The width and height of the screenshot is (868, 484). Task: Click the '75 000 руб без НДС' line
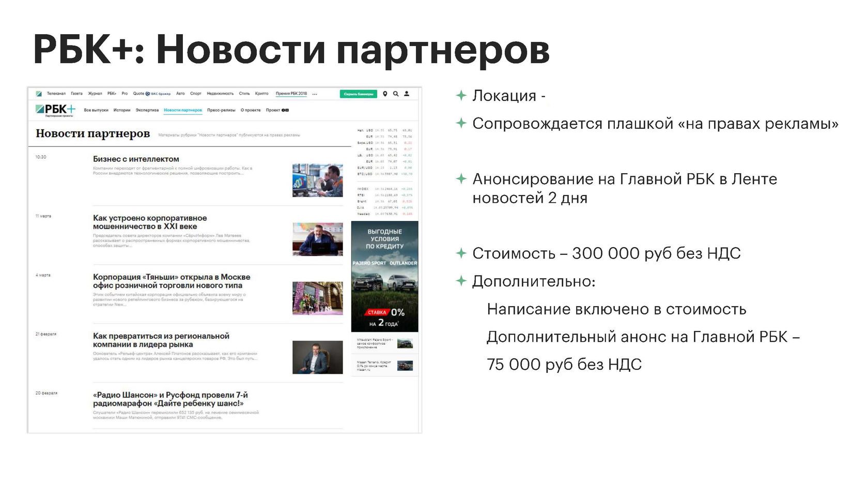pos(564,365)
